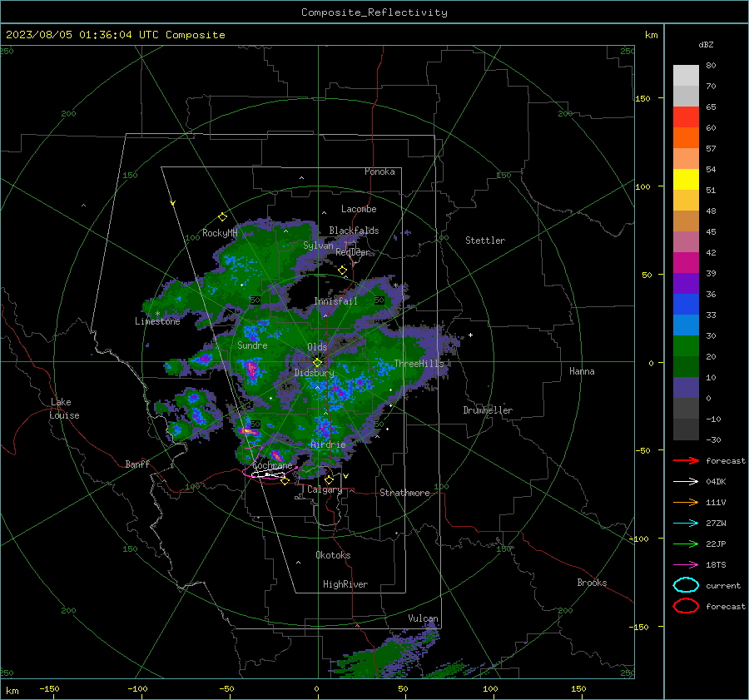
Task: Click the Didsbury town label
Action: click(315, 373)
